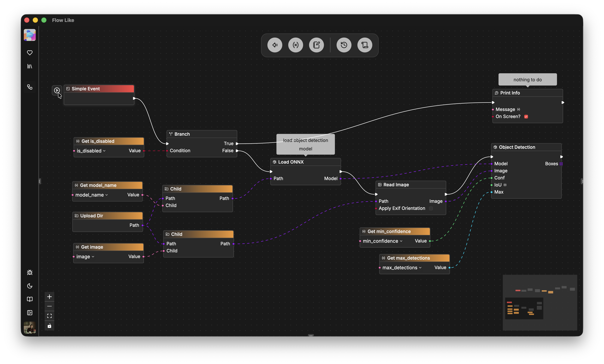The image size is (604, 364).
Task: Open the script/log icon in the toolbar
Action: click(x=364, y=45)
